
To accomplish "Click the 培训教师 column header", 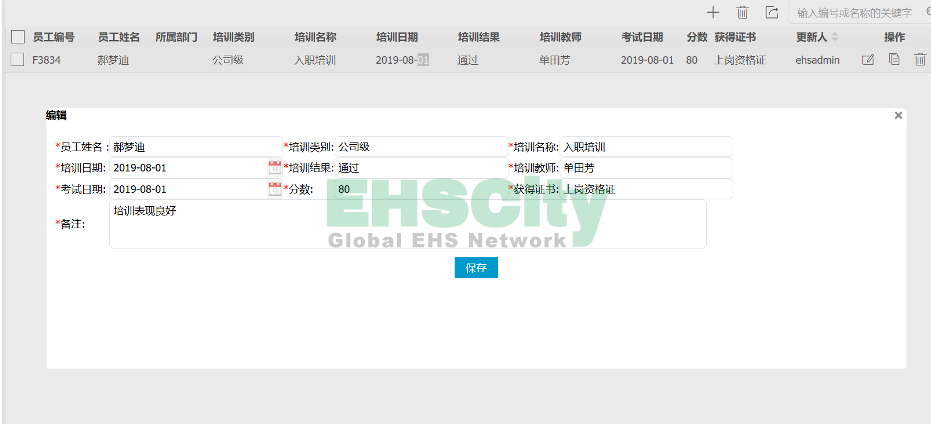I will [x=560, y=37].
